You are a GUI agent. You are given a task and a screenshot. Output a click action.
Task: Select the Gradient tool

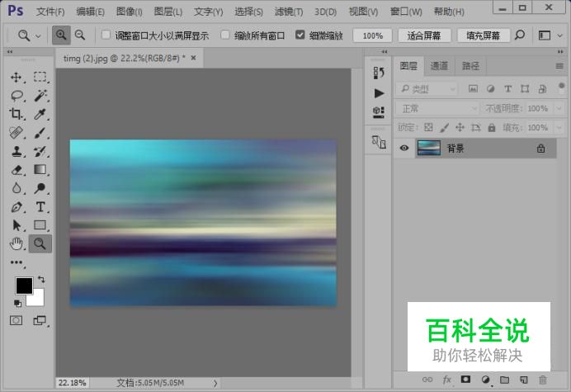40,169
